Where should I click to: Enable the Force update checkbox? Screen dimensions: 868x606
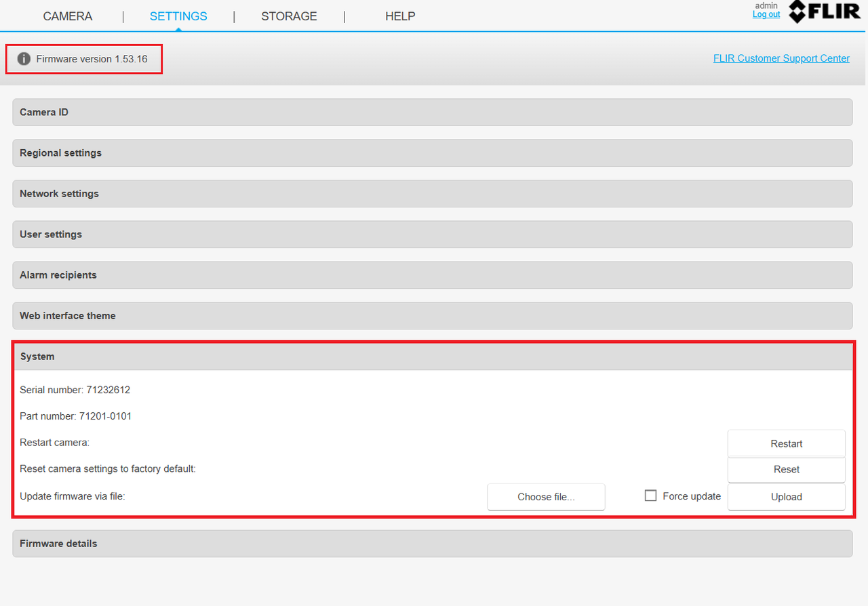pos(650,496)
